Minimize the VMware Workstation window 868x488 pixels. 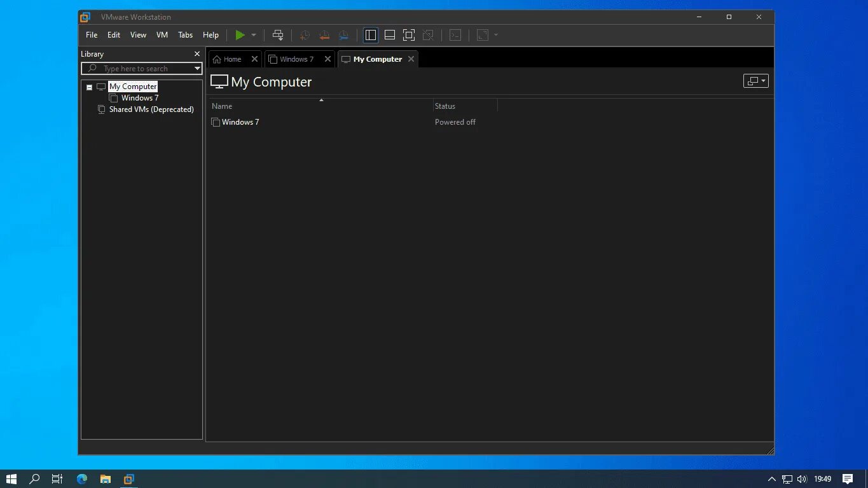699,17
